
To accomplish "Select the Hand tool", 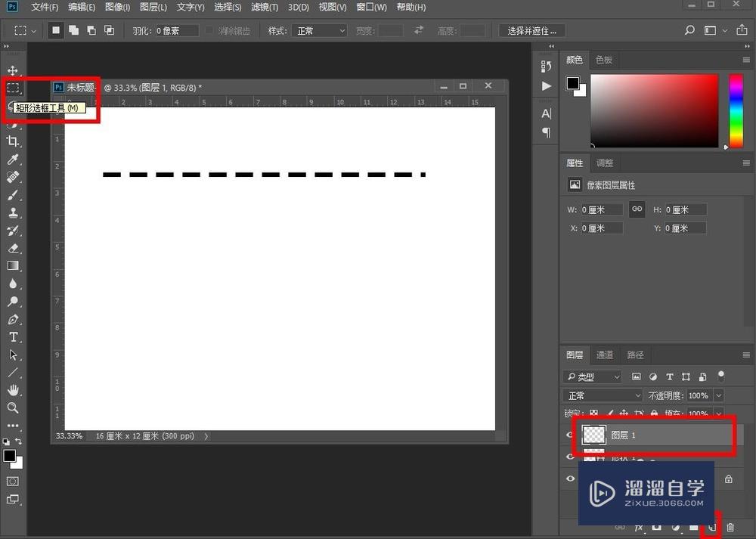I will (13, 390).
